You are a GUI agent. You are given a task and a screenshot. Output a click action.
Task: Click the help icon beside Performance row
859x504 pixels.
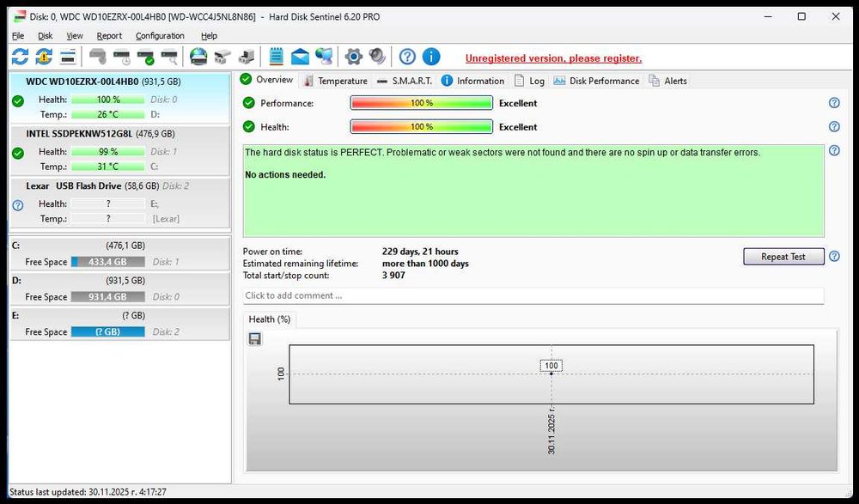coord(834,103)
